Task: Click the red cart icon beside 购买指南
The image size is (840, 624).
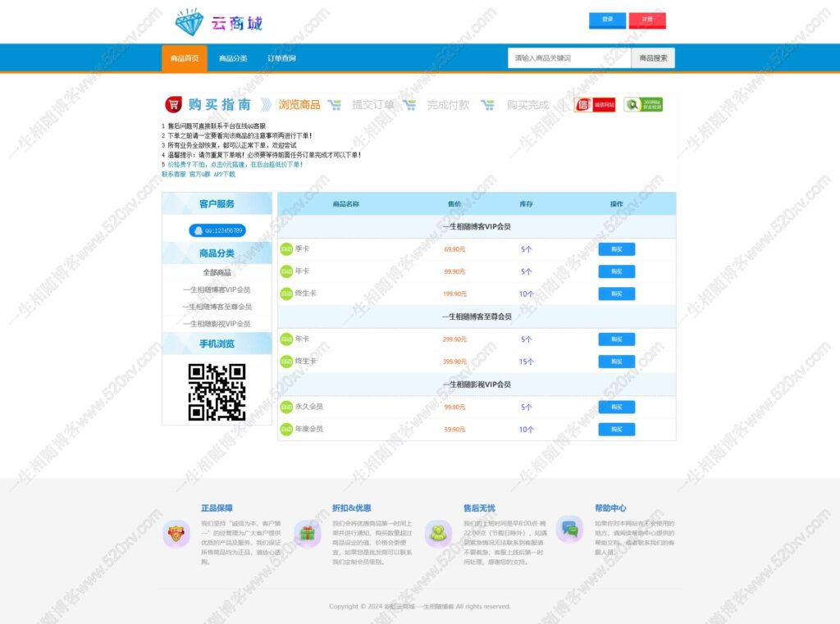Action: (x=174, y=104)
